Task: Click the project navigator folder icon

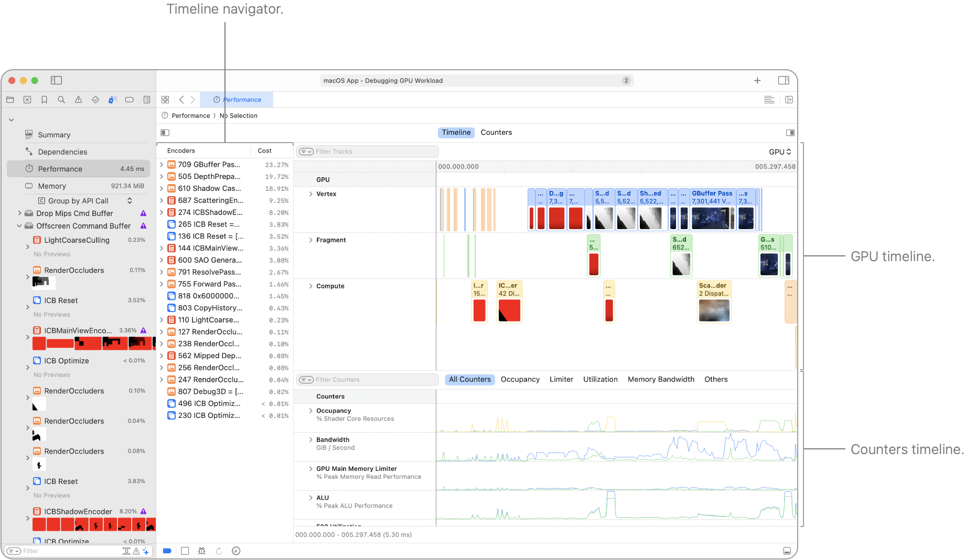Action: (x=10, y=100)
